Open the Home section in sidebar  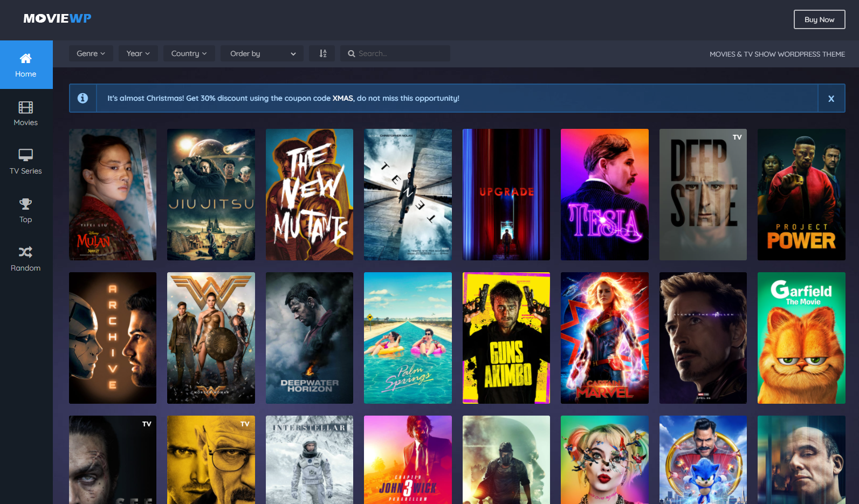tap(26, 65)
